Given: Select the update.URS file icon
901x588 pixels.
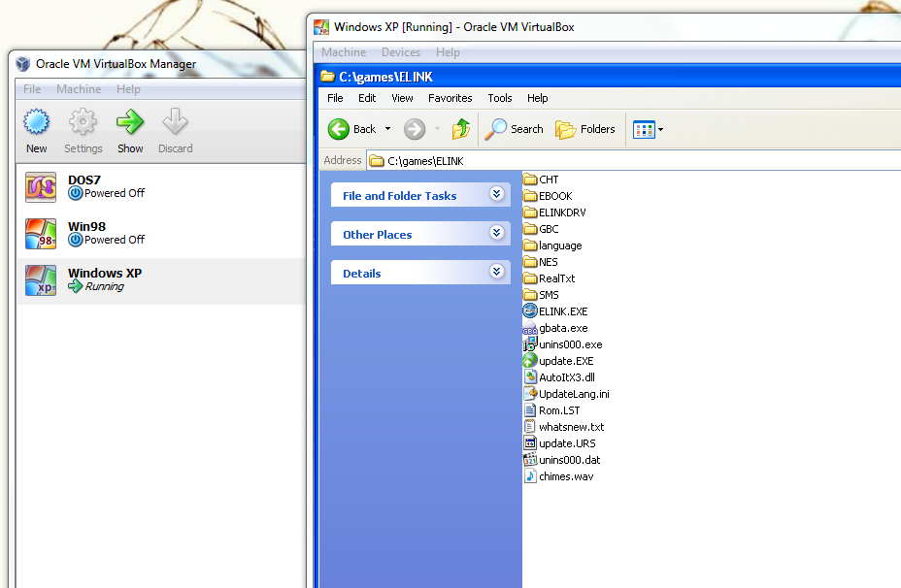Looking at the screenshot, I should [x=530, y=443].
